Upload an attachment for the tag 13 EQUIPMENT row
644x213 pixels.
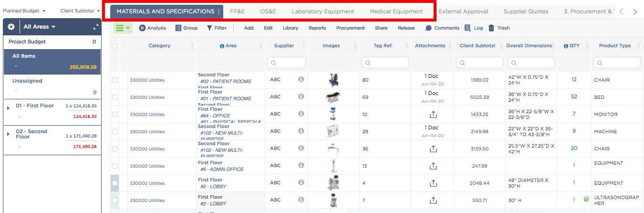coord(433,166)
